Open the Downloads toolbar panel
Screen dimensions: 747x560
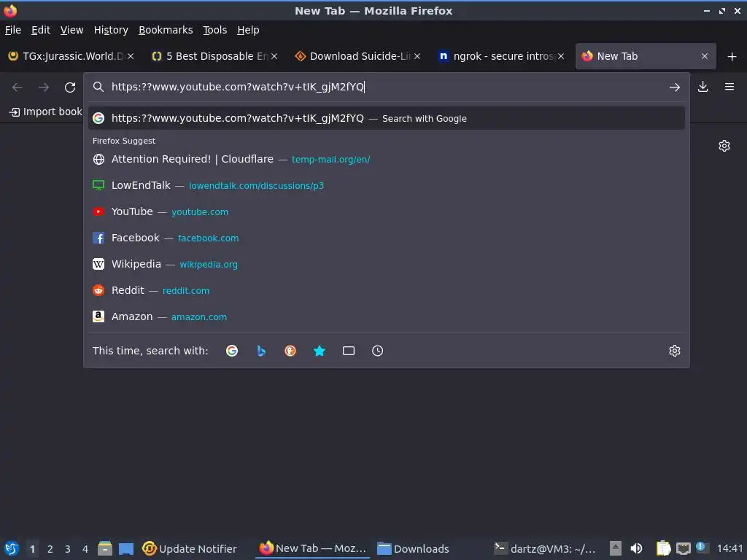(703, 87)
